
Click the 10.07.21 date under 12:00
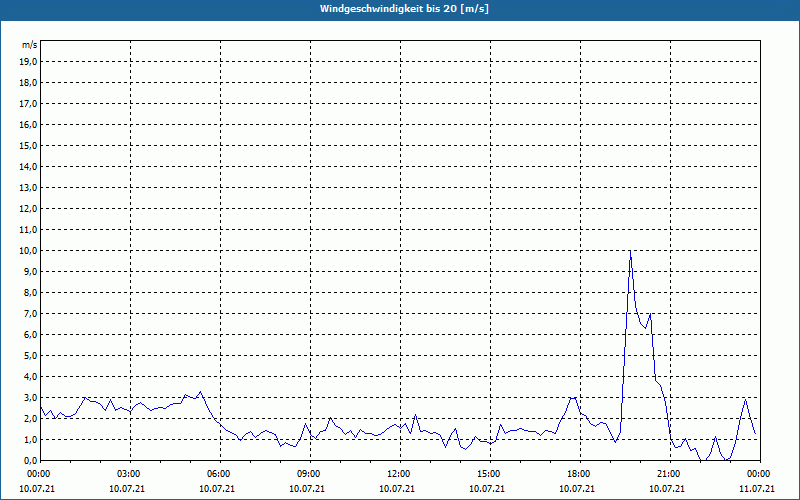click(397, 488)
